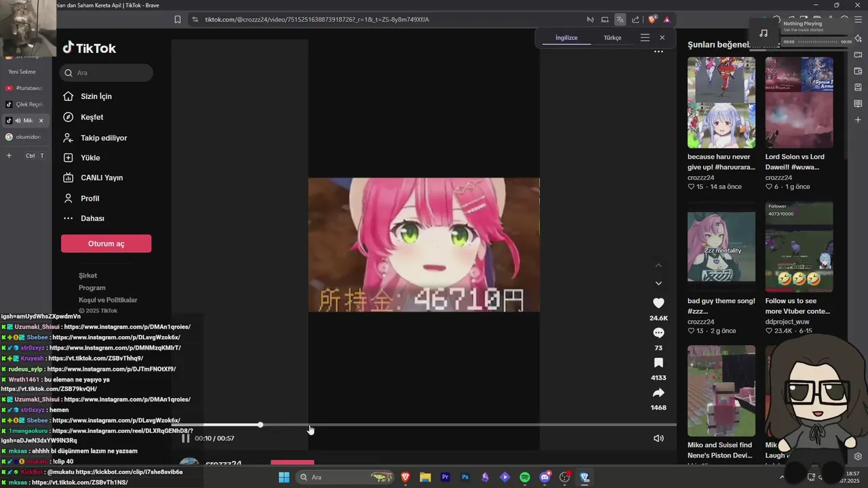Open the music widget note icon
Viewport: 868px width, 488px height.
764,33
